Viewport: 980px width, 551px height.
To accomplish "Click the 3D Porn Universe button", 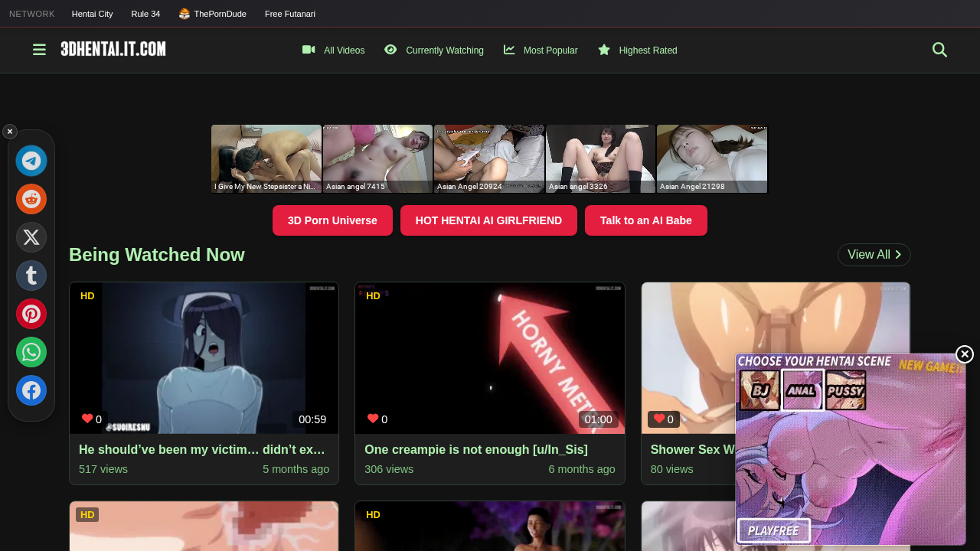I will point(332,220).
